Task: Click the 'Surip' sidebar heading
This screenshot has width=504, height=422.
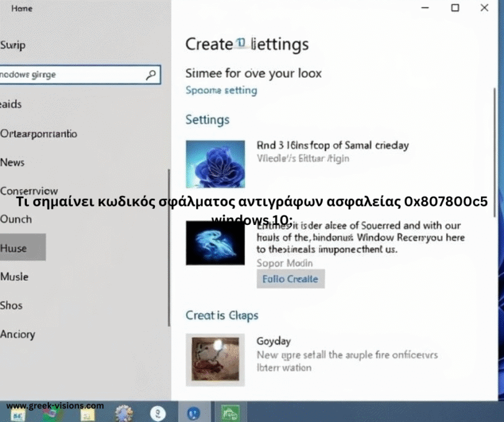Action: point(12,45)
